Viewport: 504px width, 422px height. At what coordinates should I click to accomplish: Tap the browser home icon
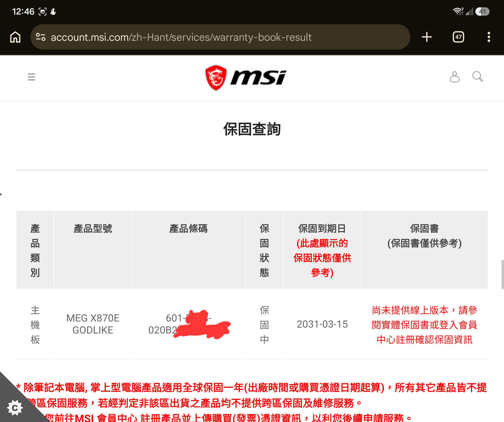point(15,37)
